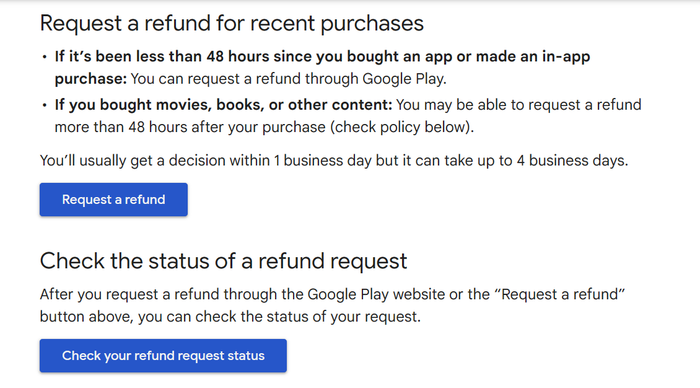The image size is (700, 388).
Task: Click text more than 48 hours after your purchase
Action: [x=190, y=127]
